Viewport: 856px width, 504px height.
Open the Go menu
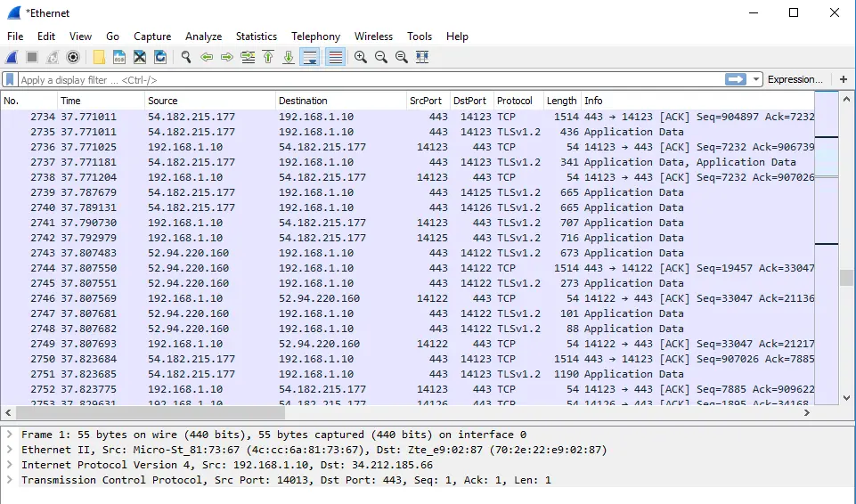coord(112,36)
